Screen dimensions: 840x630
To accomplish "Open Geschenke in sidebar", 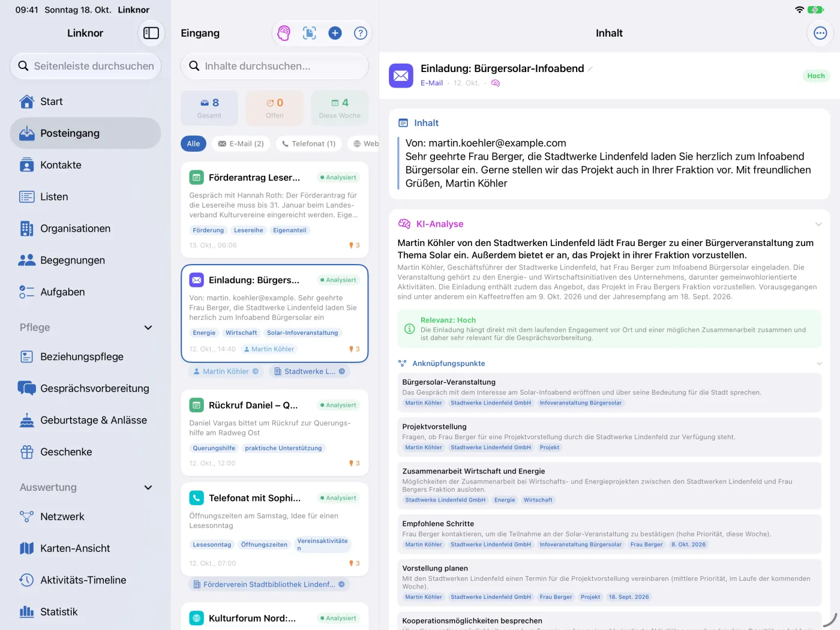I will (x=85, y=452).
